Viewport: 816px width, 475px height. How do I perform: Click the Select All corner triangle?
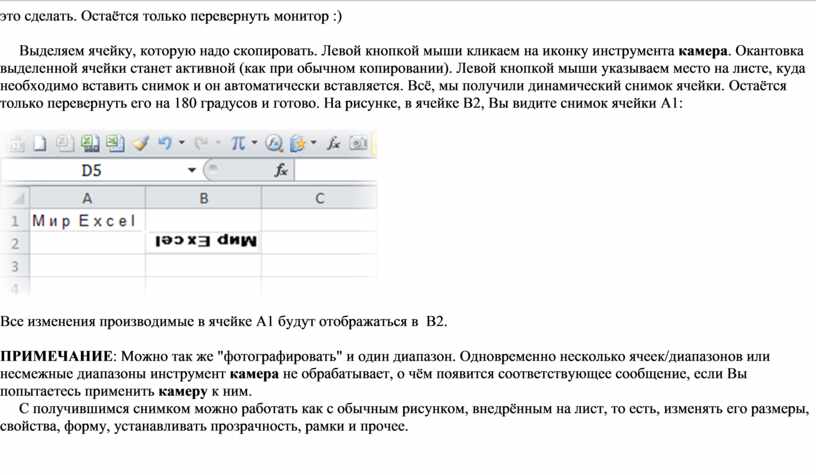point(18,198)
